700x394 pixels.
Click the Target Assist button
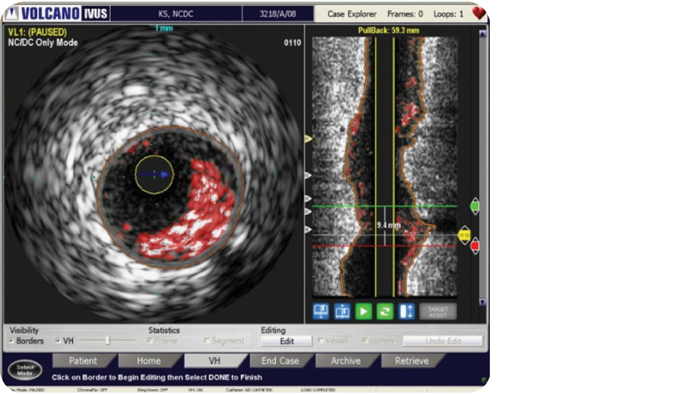pyautogui.click(x=438, y=311)
